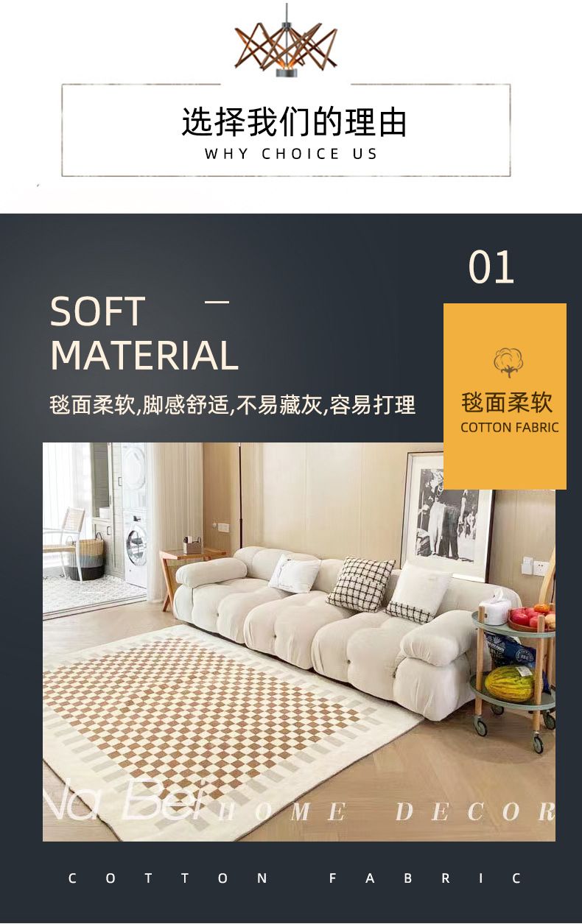This screenshot has height=924, width=582.
Task: Click the chandelier lamp graphic at top
Action: point(286,41)
